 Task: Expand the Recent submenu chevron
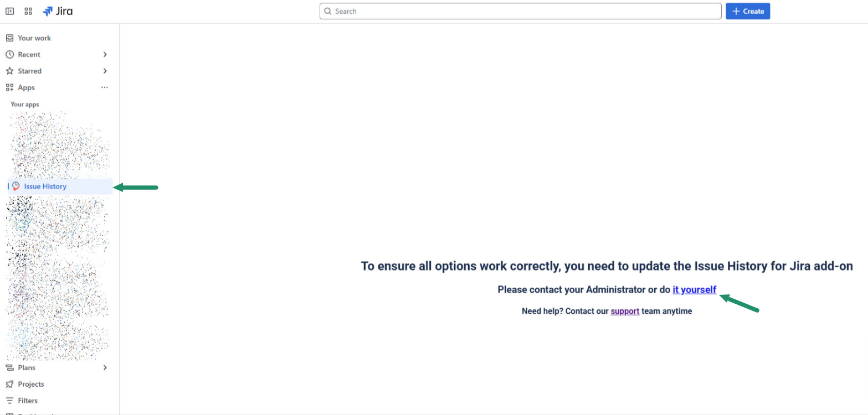(105, 54)
